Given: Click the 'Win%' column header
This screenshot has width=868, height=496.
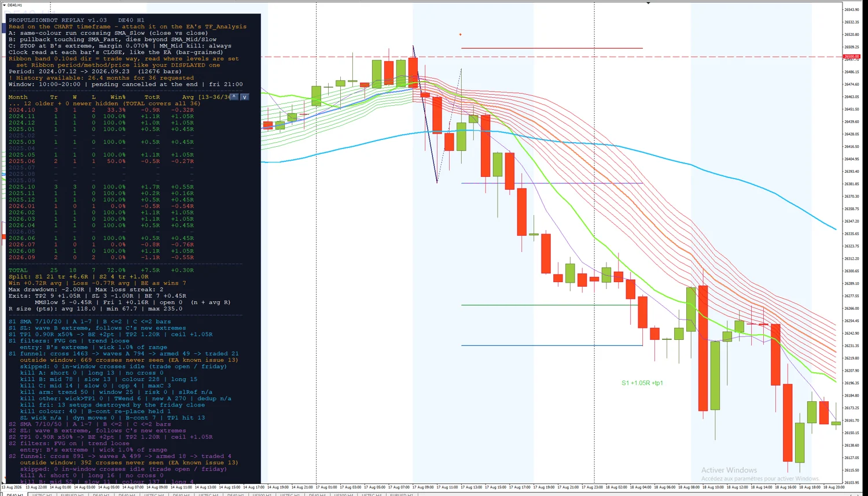Looking at the screenshot, I should 118,97.
